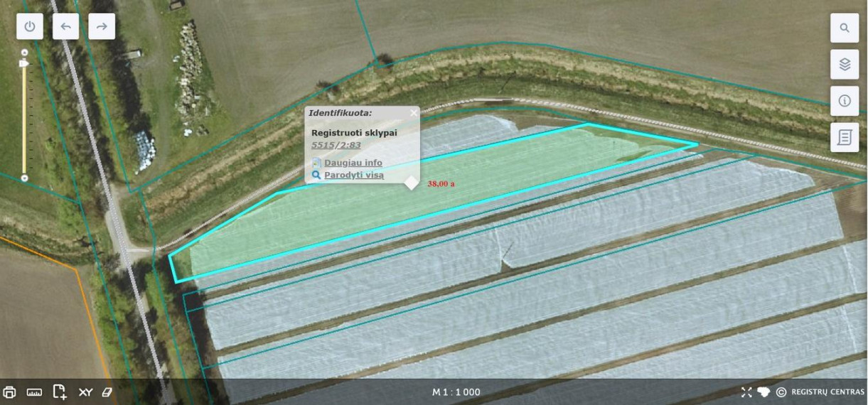
Task: Click the copyright symbol icon
Action: 781,392
